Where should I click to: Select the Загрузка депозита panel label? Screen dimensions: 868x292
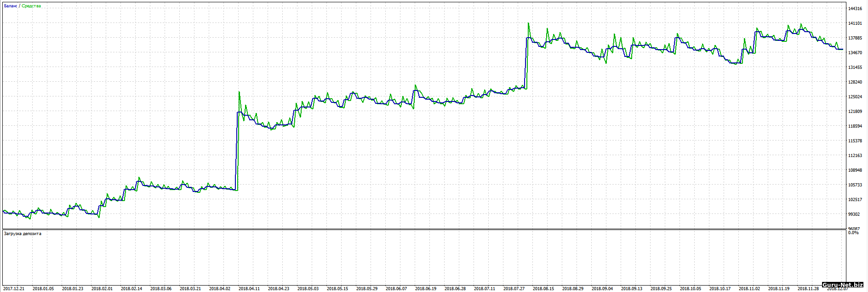(23, 234)
